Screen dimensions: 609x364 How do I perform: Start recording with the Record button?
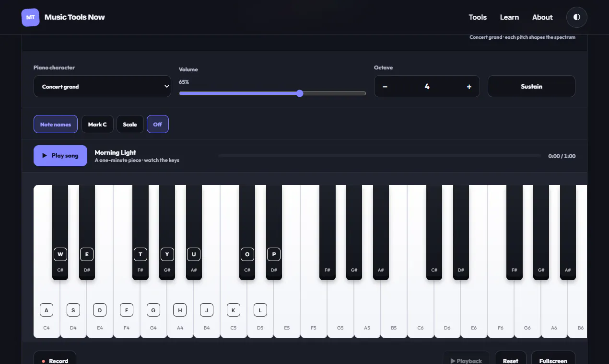tap(55, 361)
